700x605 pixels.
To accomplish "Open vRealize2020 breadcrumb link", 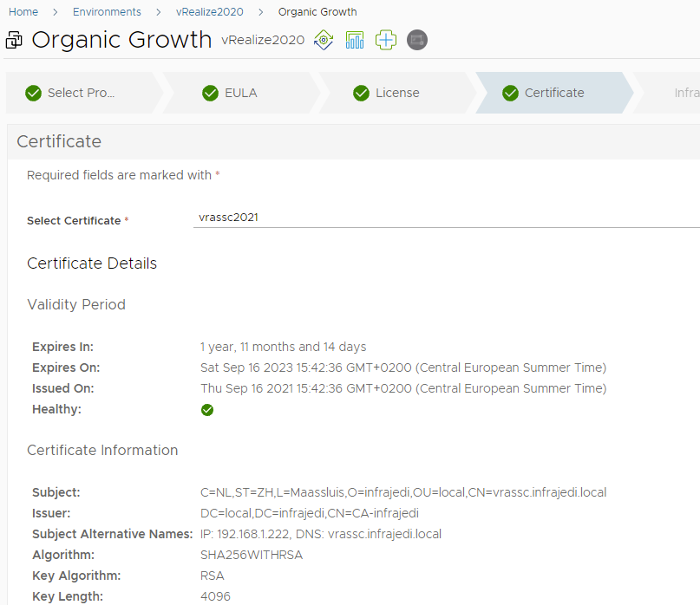I will [209, 12].
